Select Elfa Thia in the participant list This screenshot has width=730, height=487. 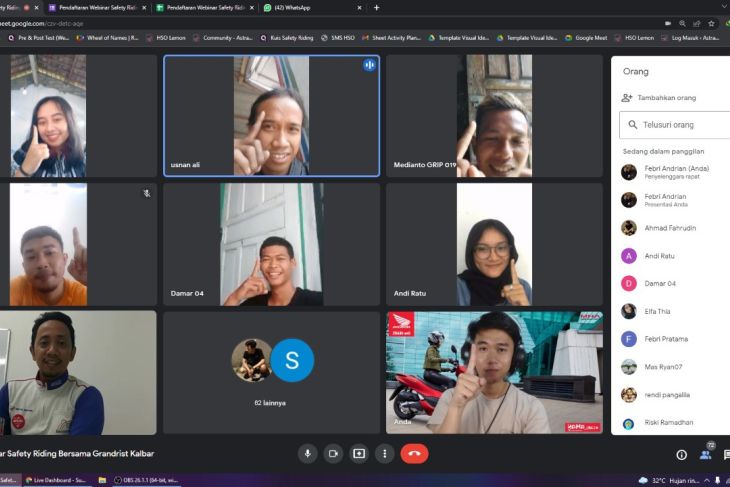(x=675, y=311)
